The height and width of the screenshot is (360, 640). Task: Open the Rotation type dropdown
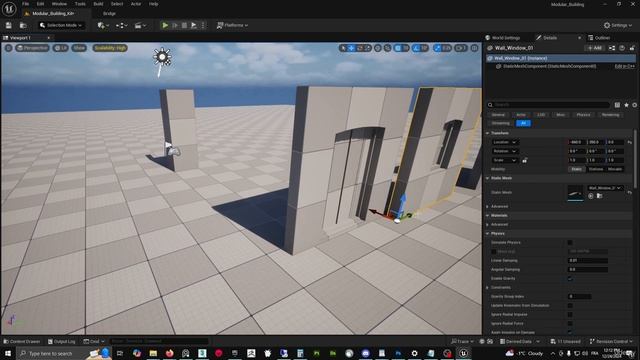[504, 151]
